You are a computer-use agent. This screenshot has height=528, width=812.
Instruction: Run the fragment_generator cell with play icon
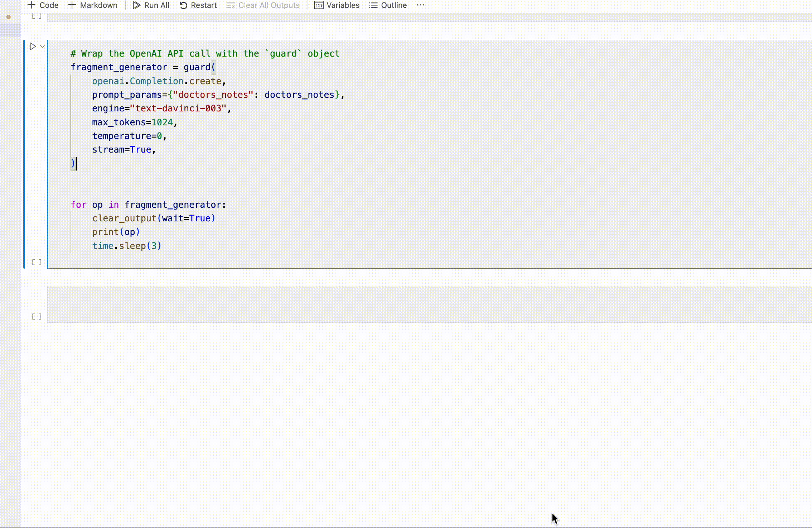point(33,46)
